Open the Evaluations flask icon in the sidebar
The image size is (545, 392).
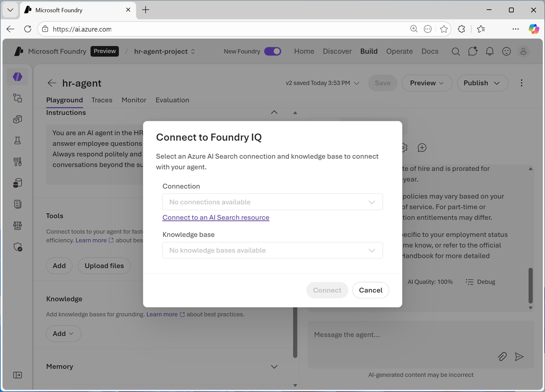point(17,140)
